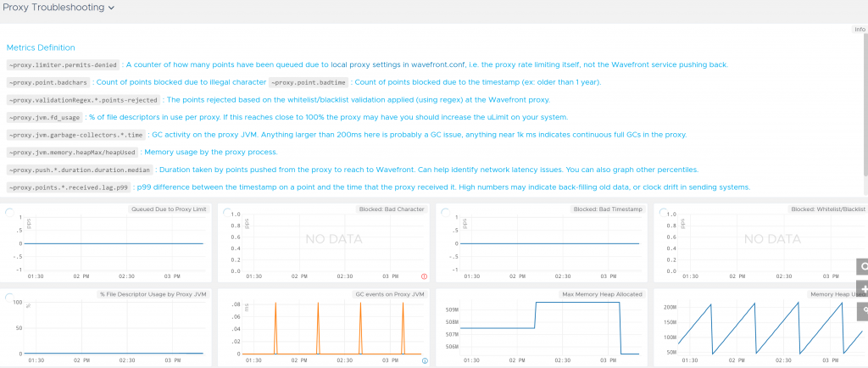
Task: Open the % File Descriptor Usage by Proxy JVM title
Action: 153,294
